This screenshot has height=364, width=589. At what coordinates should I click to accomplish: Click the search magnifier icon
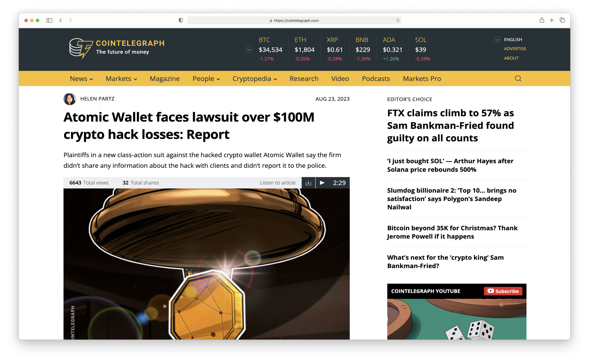click(518, 79)
